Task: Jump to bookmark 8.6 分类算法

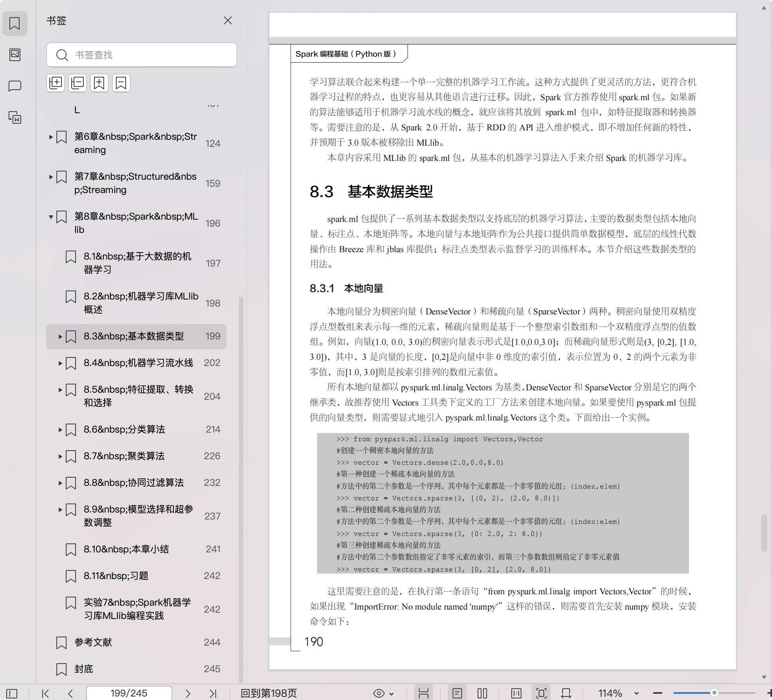Action: (x=124, y=429)
